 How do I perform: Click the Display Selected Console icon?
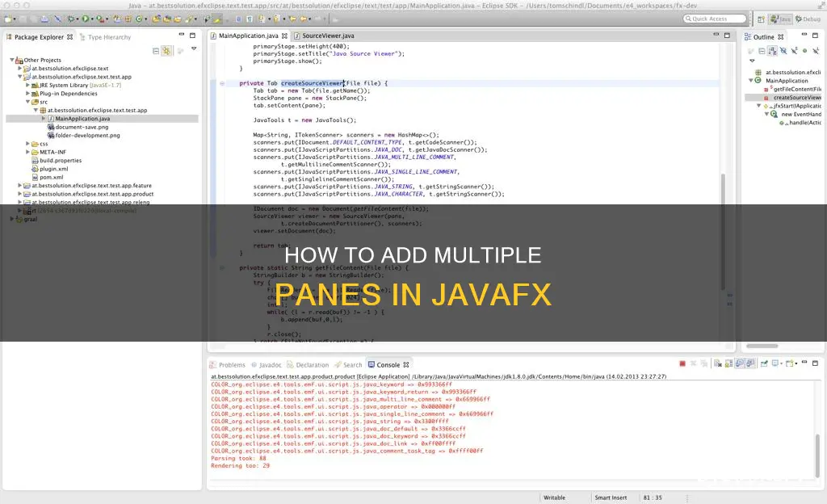click(775, 363)
